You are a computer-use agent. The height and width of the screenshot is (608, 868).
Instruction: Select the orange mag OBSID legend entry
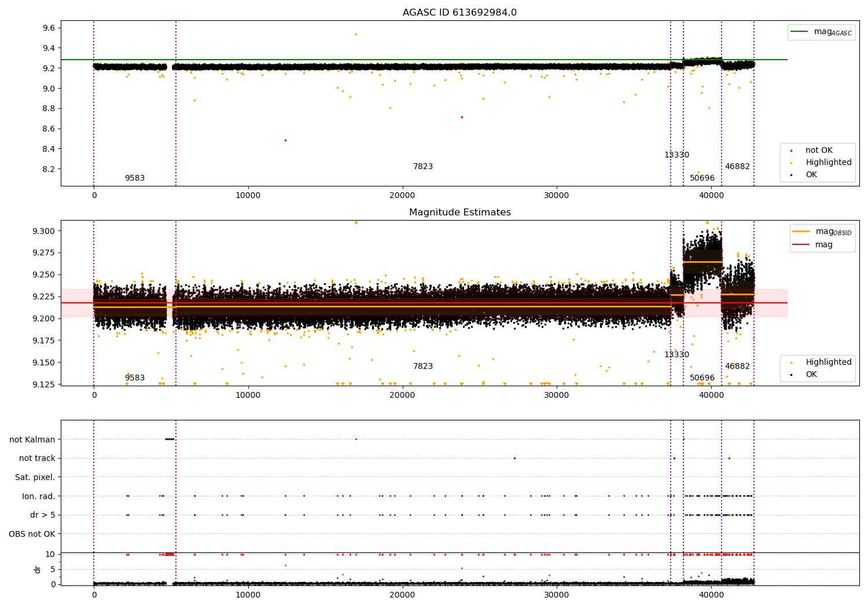pos(822,232)
